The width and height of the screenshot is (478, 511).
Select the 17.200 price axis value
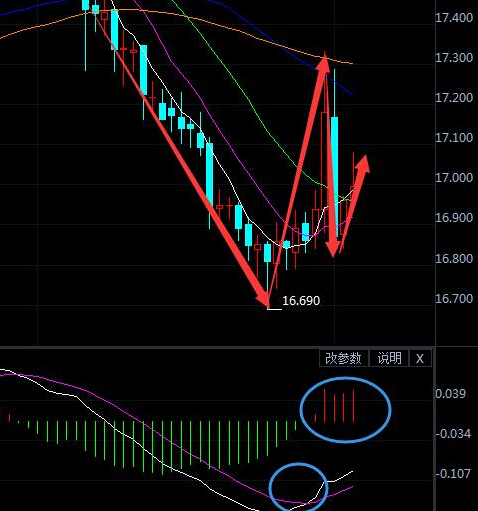pos(454,98)
